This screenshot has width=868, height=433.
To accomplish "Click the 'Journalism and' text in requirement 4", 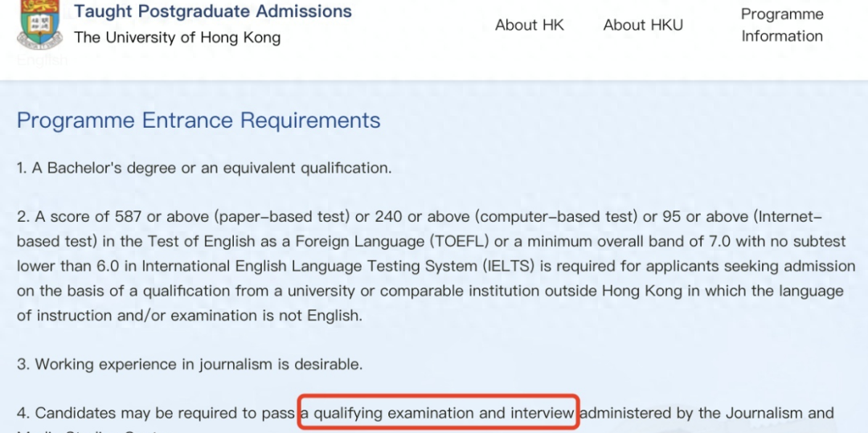I will pyautogui.click(x=780, y=413).
